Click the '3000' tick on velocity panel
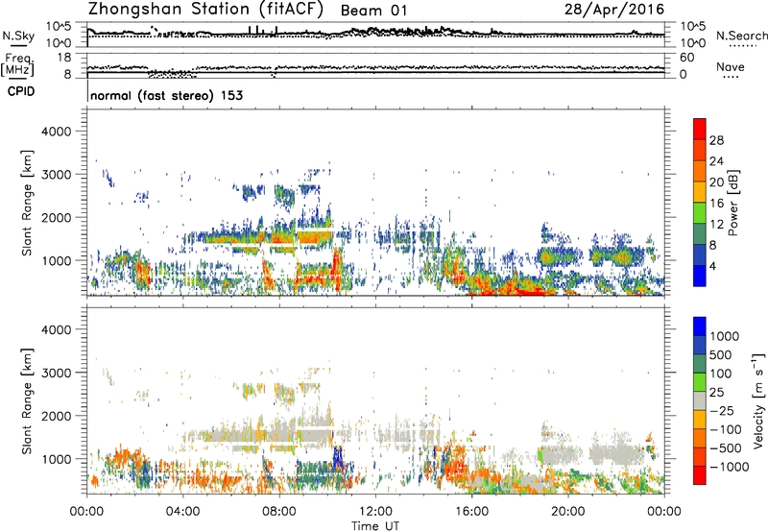Screen dimensions: 768x532 (56, 373)
